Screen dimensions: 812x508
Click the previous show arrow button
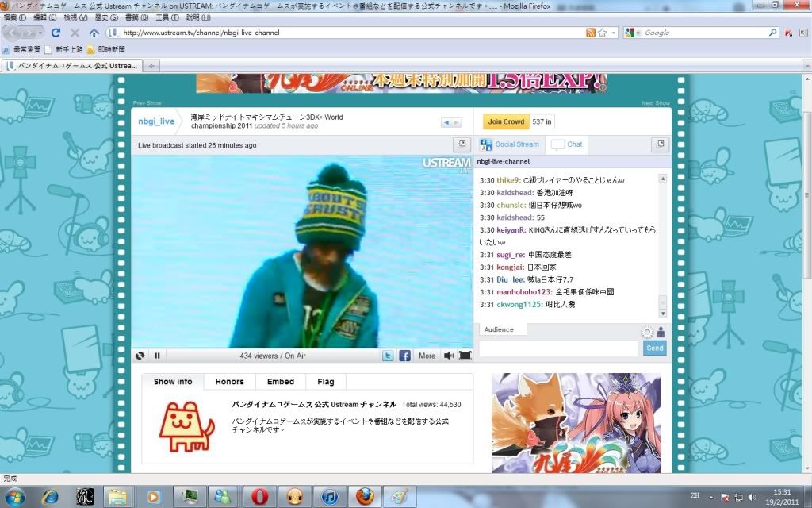coord(446,122)
